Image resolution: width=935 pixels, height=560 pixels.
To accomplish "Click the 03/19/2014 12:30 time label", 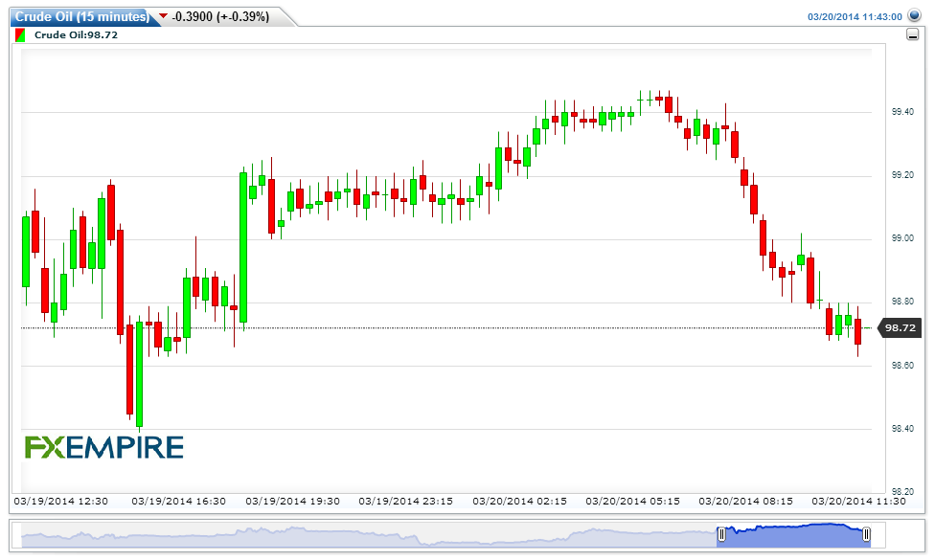I will (x=60, y=501).
